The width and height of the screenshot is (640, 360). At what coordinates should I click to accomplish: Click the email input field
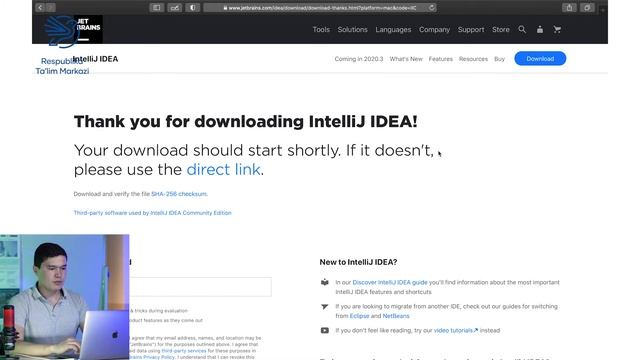(x=200, y=287)
